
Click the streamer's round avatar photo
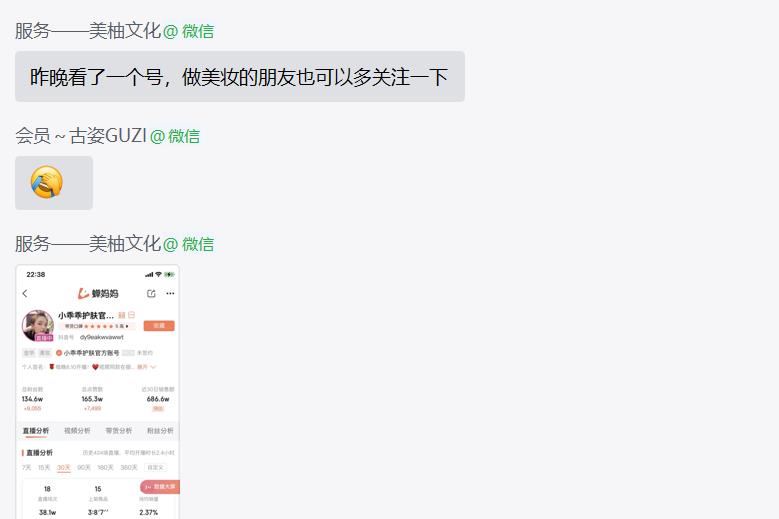click(x=38, y=326)
